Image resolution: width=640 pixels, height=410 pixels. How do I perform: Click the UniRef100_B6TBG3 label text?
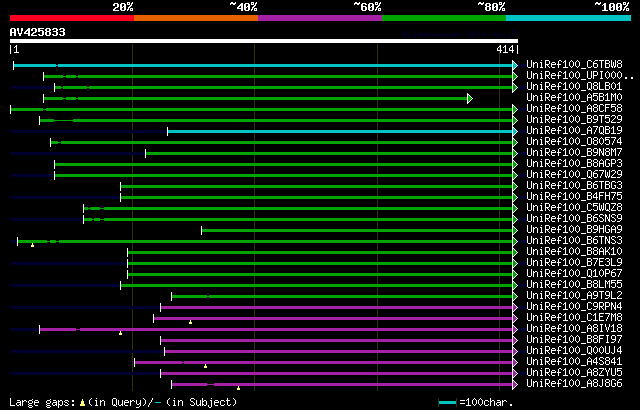pos(574,186)
